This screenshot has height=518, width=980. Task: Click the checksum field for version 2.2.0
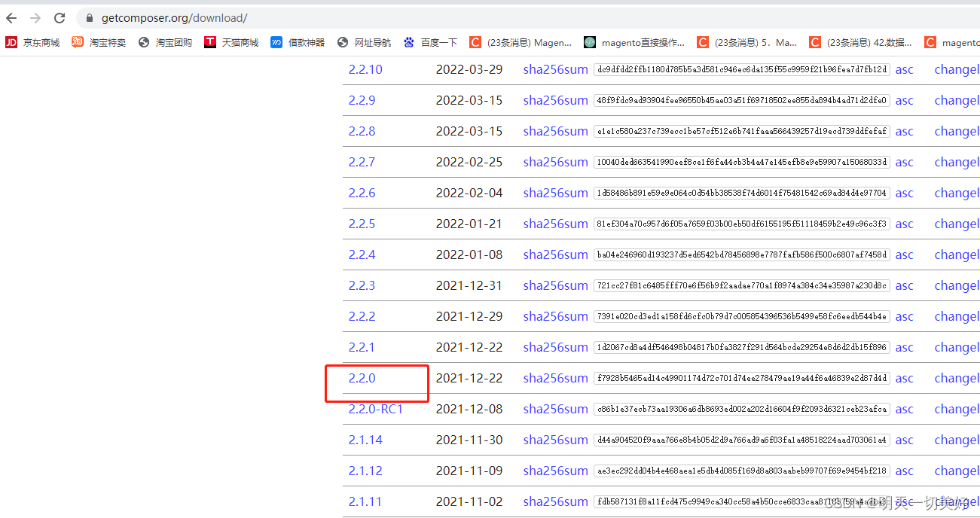point(742,378)
